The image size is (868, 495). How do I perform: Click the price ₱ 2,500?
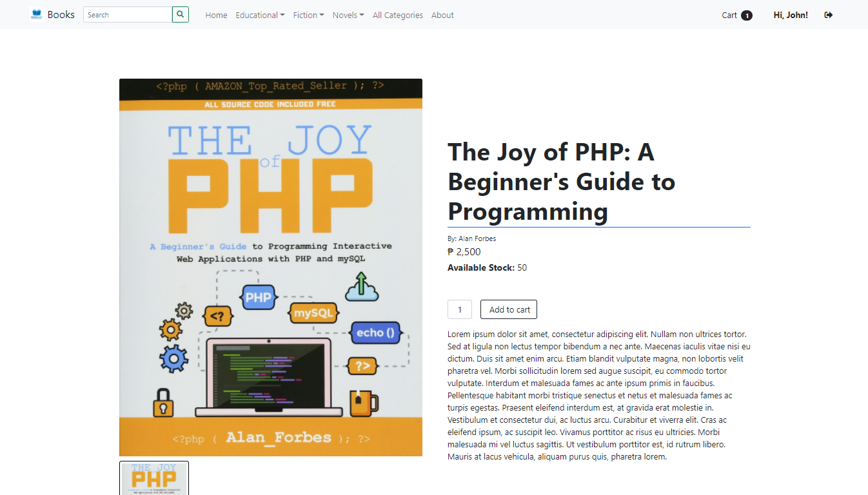point(464,252)
